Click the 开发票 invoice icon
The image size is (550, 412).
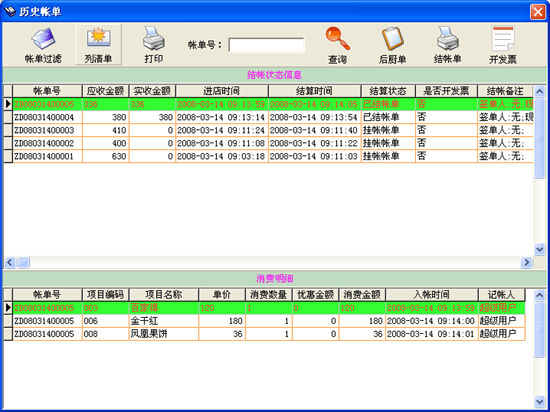(x=503, y=46)
